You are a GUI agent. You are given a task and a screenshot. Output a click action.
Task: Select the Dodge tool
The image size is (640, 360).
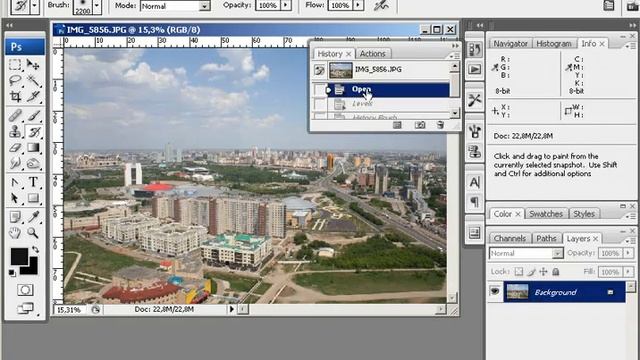pyautogui.click(x=33, y=164)
